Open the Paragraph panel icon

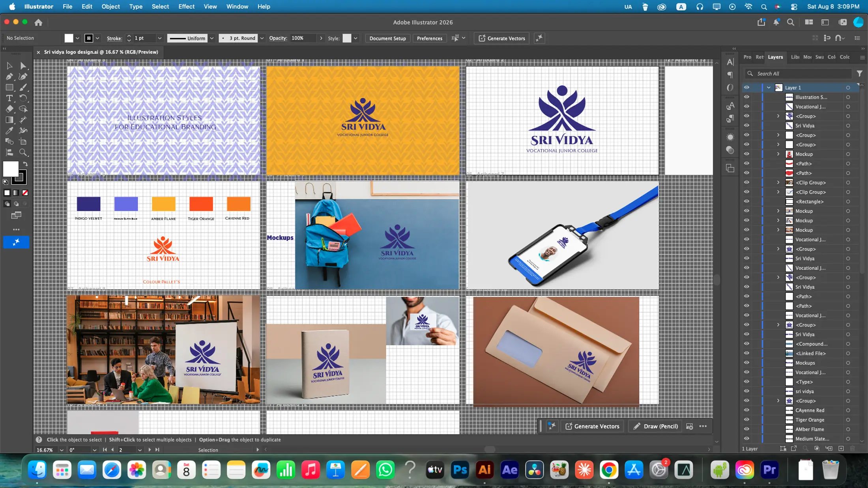pos(730,75)
